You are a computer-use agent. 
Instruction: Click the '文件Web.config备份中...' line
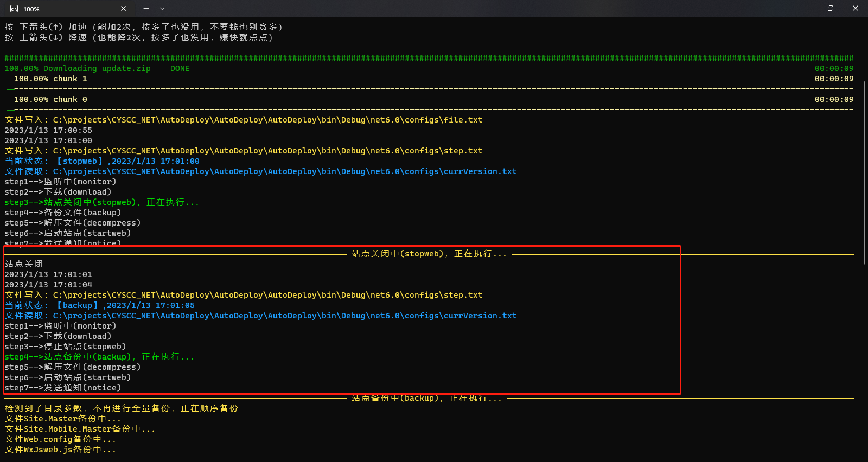60,439
